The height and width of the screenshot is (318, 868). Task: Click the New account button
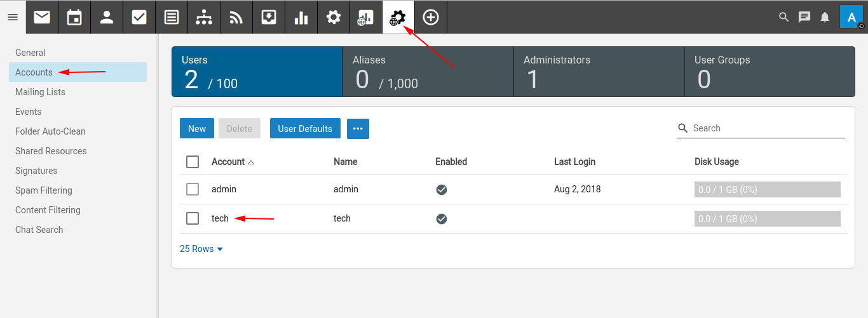point(197,129)
